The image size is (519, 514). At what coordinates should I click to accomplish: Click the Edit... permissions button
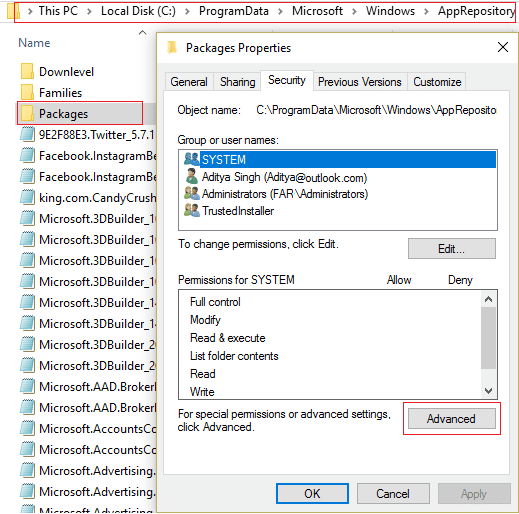[x=452, y=249]
